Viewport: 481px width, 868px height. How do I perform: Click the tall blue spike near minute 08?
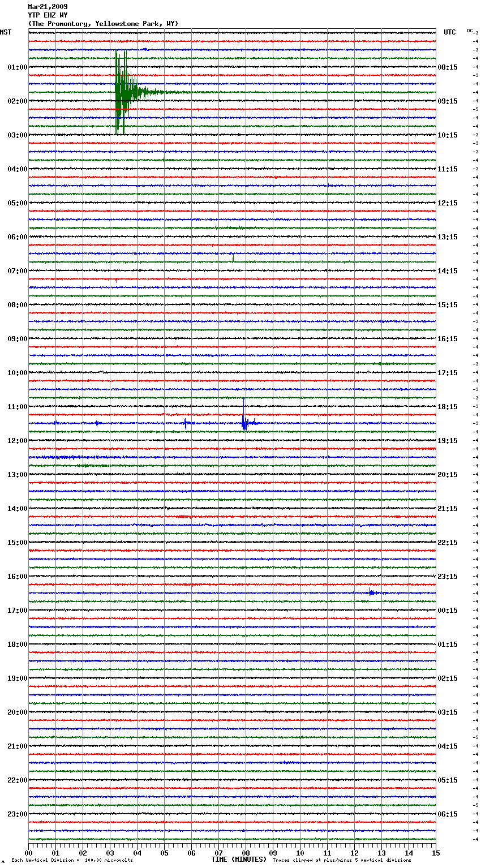[244, 416]
